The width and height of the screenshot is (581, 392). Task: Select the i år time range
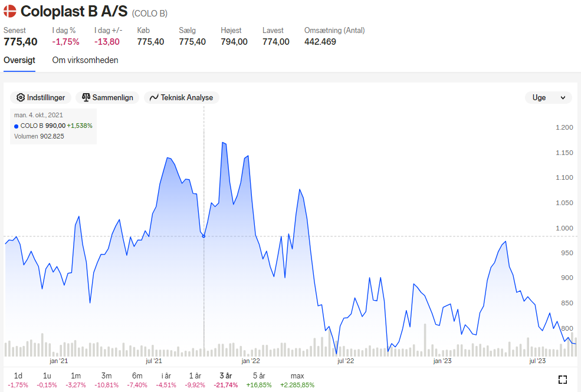coord(166,380)
